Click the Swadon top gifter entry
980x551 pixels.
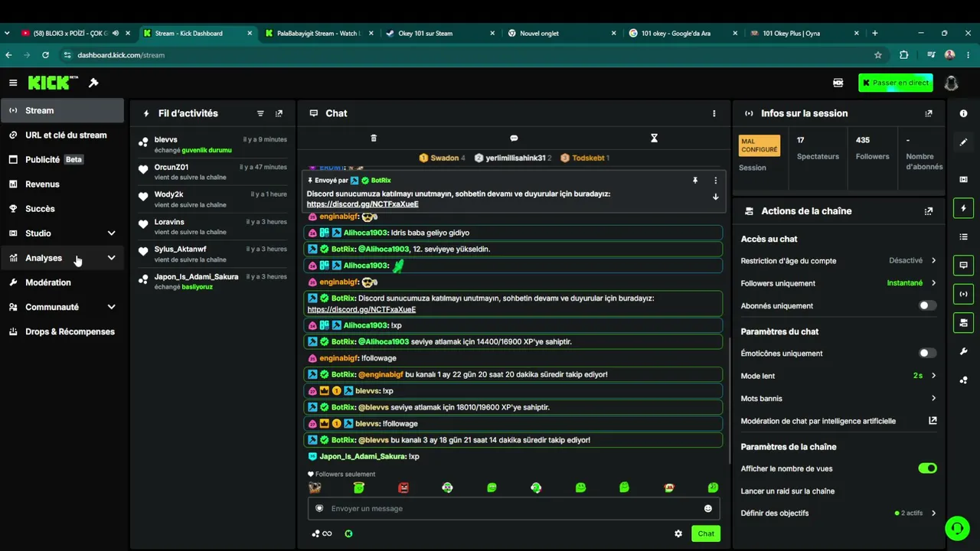(442, 158)
